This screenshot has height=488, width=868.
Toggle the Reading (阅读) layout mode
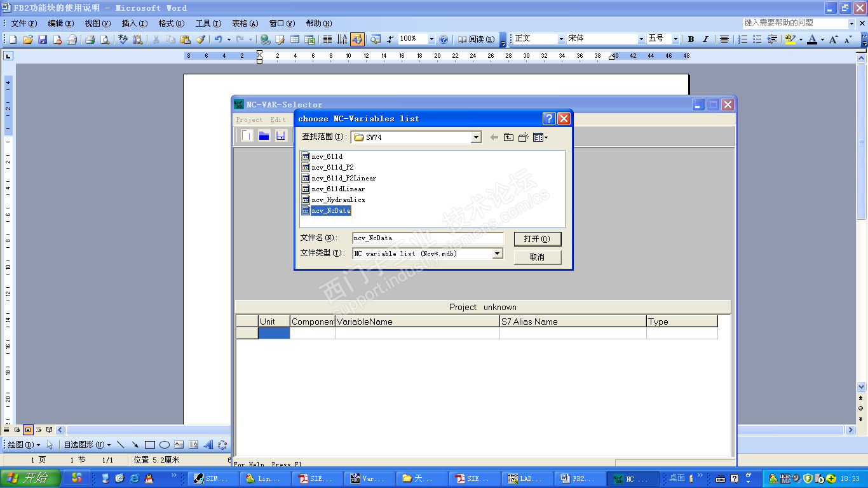coord(476,39)
